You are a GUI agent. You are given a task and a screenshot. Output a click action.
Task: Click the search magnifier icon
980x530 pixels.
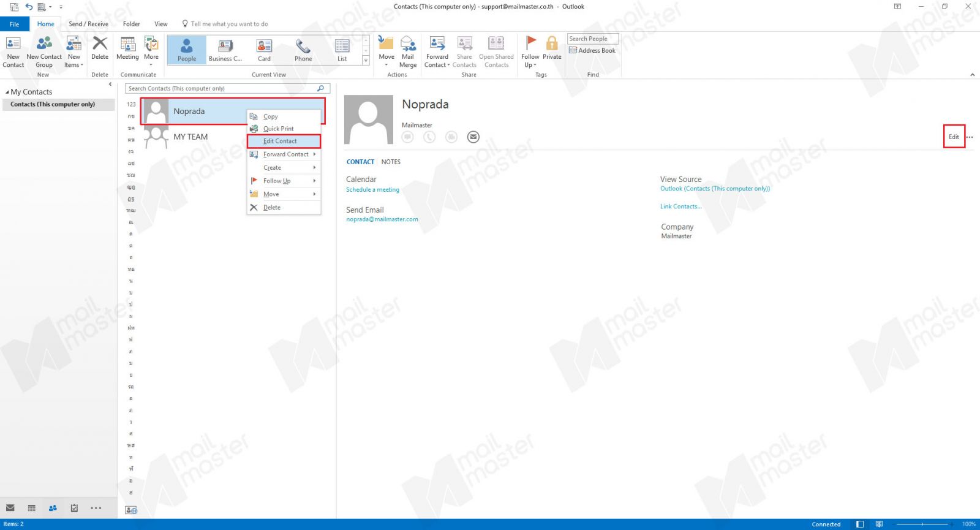[x=320, y=88]
